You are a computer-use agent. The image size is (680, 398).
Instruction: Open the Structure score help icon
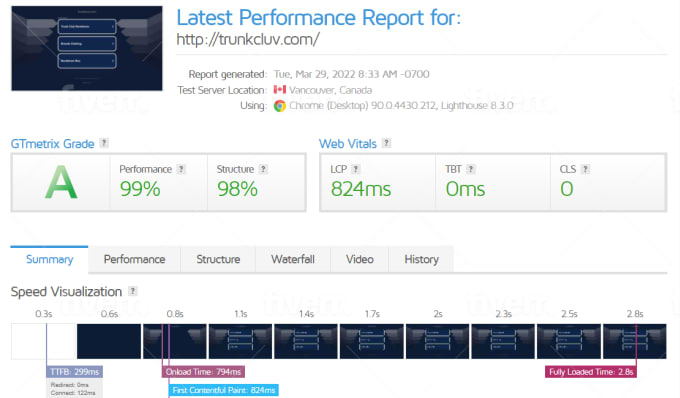263,169
